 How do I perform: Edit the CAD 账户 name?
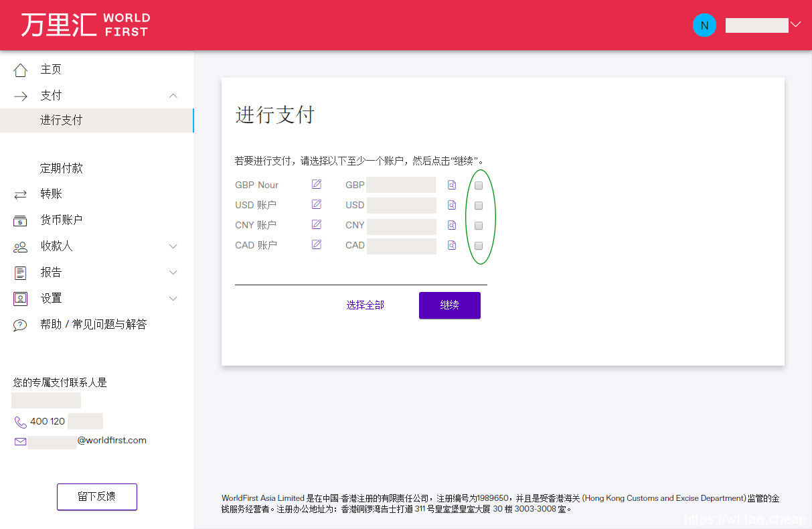[317, 245]
